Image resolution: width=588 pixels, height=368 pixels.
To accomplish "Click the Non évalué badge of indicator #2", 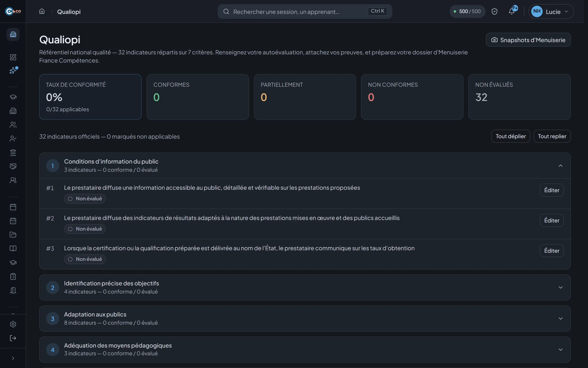I will point(85,229).
